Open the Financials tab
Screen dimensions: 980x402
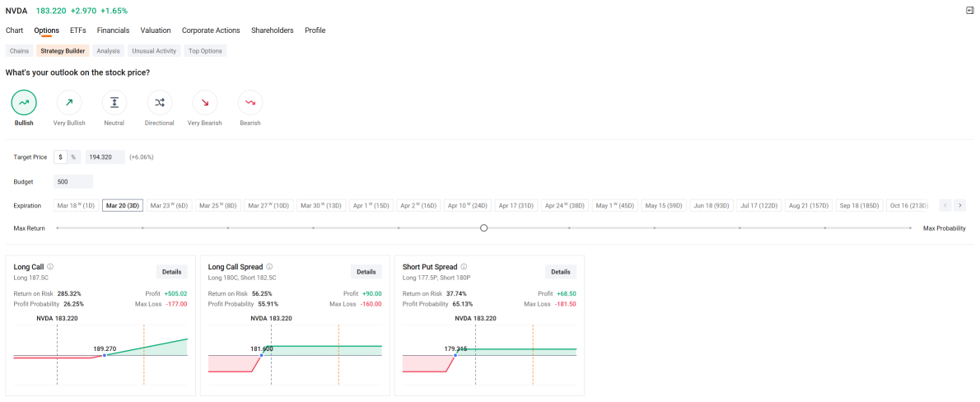click(113, 30)
